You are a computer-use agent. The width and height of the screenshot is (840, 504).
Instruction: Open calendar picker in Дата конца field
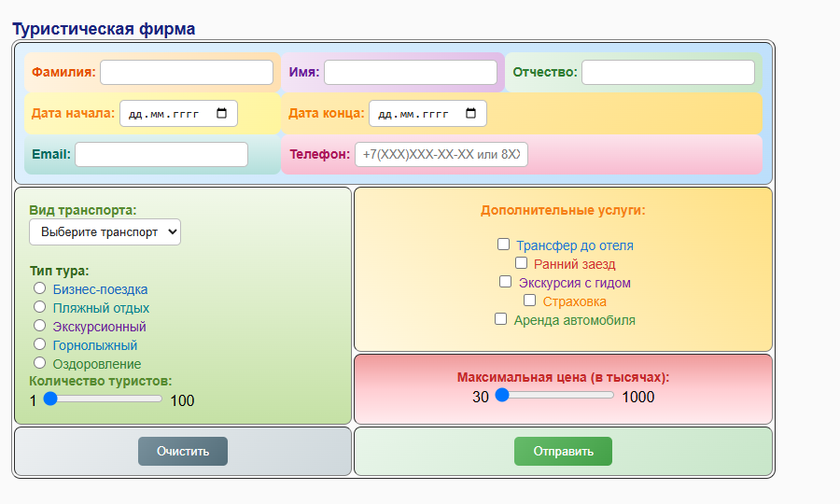coord(470,114)
